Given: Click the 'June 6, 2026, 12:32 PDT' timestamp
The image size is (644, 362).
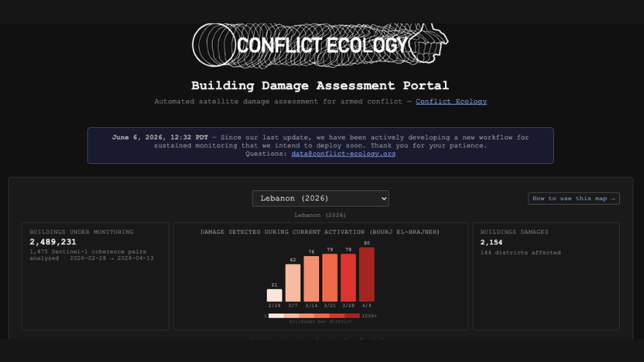Looking at the screenshot, I should tap(160, 137).
